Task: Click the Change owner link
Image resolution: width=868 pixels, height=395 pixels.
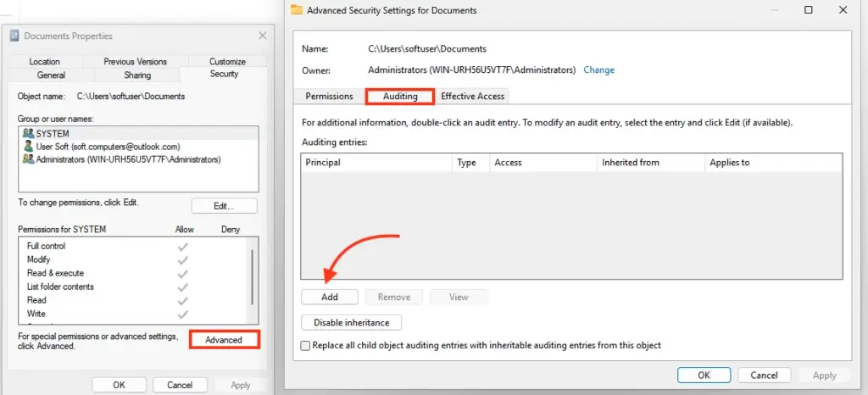Action: click(x=598, y=70)
